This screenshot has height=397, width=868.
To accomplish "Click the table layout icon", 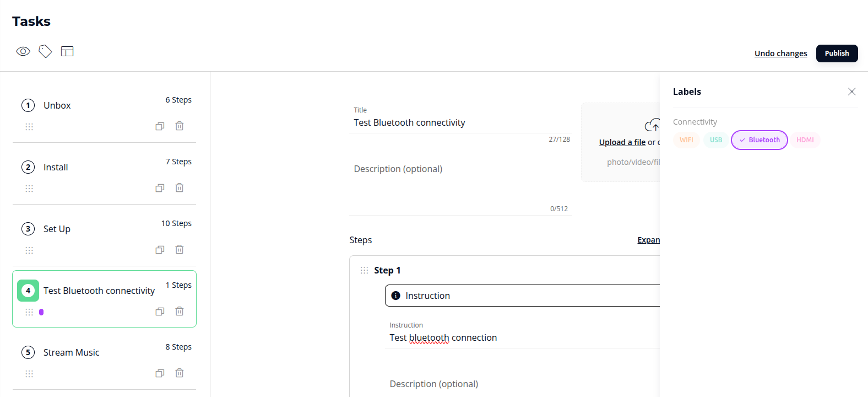I will point(67,51).
